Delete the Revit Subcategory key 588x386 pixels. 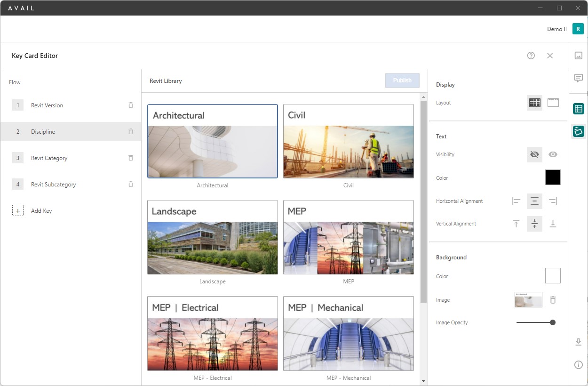[131, 185]
